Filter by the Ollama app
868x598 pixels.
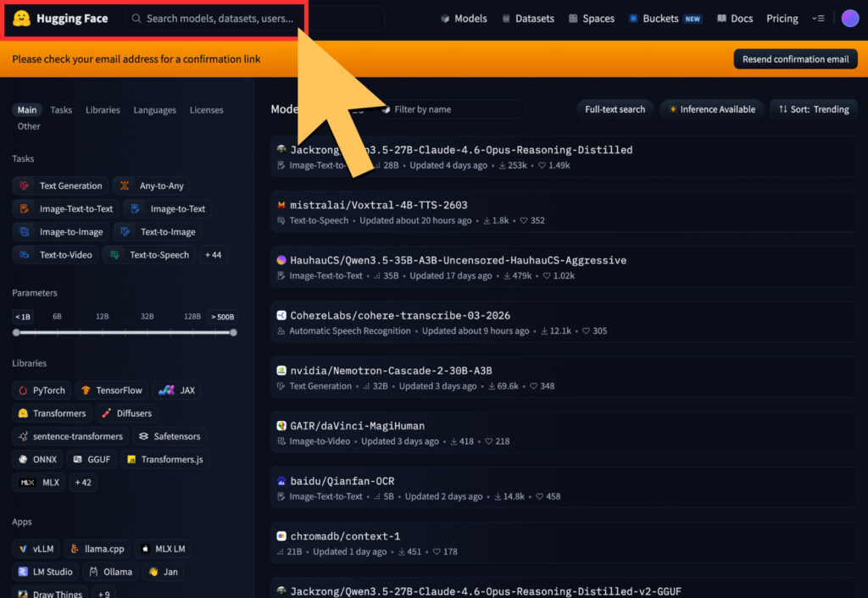[x=108, y=572]
